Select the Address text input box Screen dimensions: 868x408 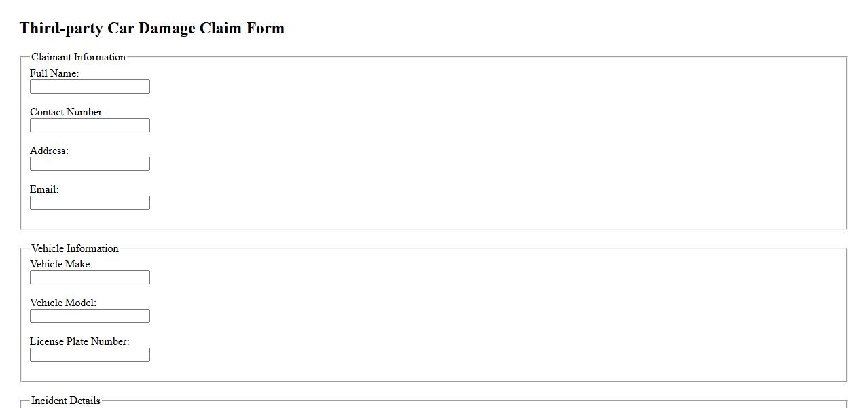(90, 164)
